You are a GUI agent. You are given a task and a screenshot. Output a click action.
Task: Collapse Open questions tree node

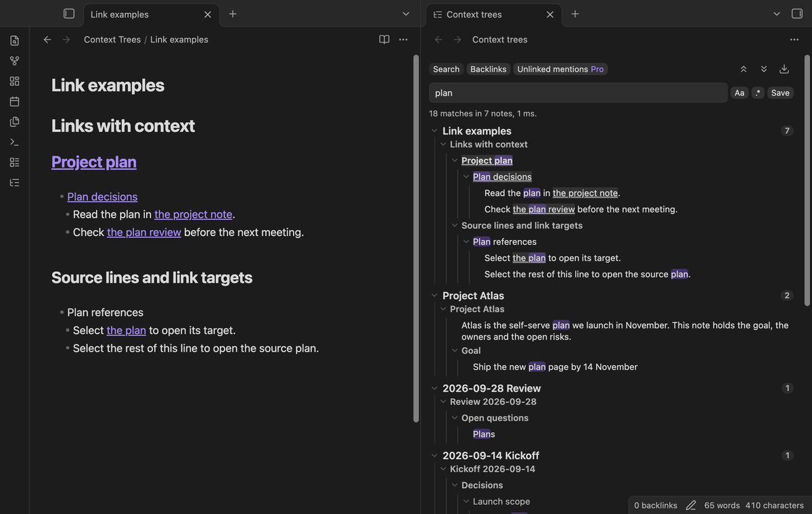455,418
